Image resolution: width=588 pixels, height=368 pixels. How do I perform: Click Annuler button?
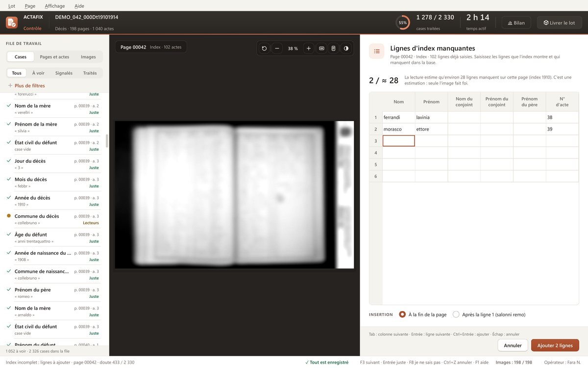point(513,345)
